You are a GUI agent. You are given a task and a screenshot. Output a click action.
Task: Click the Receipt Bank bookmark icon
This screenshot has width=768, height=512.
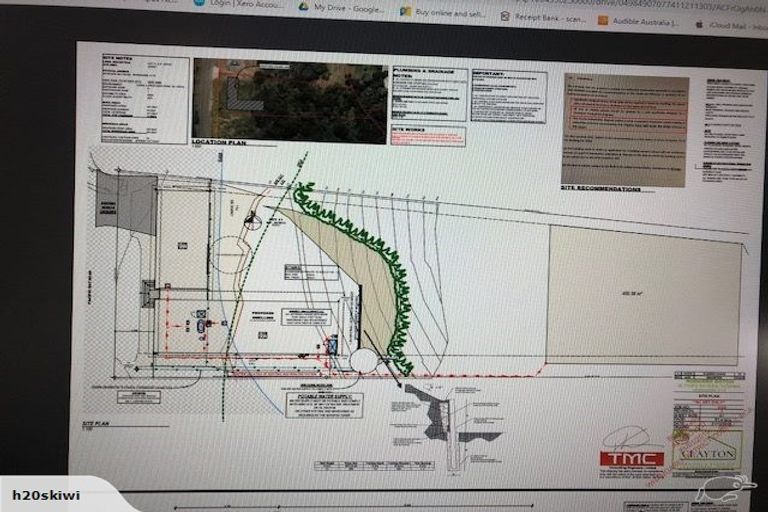505,16
